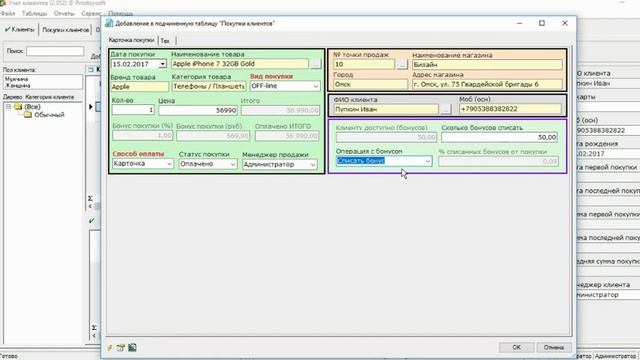
Task: Click the Адрес магазина field
Action: pyautogui.click(x=487, y=84)
